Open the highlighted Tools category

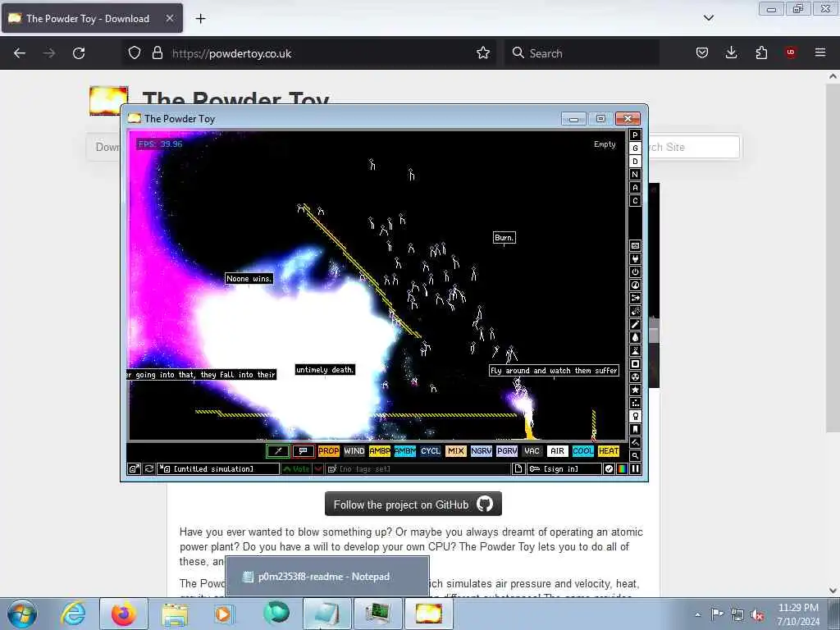635,416
